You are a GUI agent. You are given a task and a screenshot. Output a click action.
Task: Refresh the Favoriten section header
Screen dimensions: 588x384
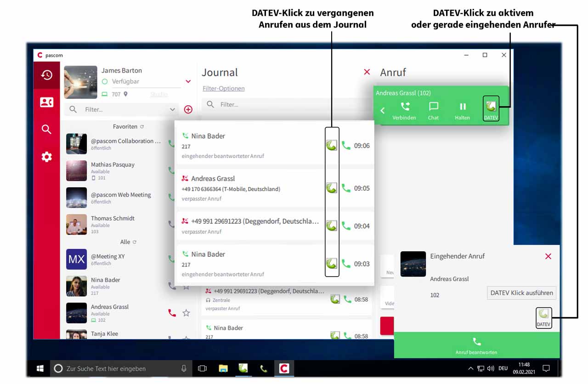click(x=142, y=127)
